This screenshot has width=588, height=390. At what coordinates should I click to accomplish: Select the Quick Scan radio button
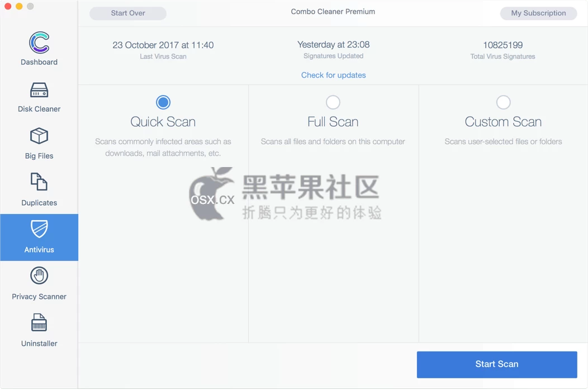click(x=163, y=102)
